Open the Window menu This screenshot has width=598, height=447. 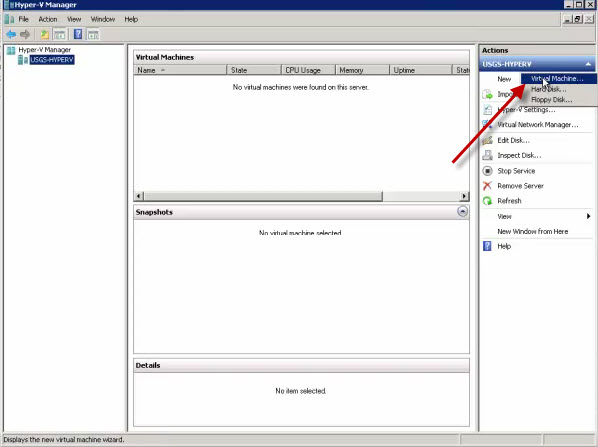(x=103, y=19)
